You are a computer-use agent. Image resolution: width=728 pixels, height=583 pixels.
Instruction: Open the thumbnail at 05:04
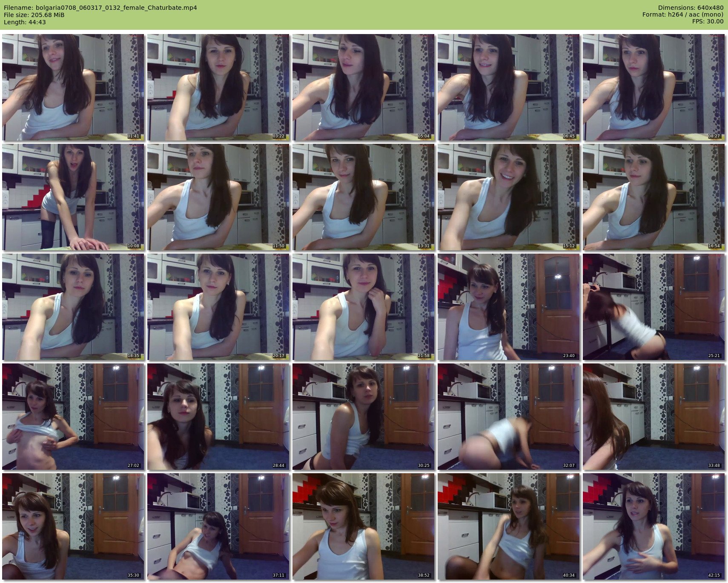[x=363, y=87]
